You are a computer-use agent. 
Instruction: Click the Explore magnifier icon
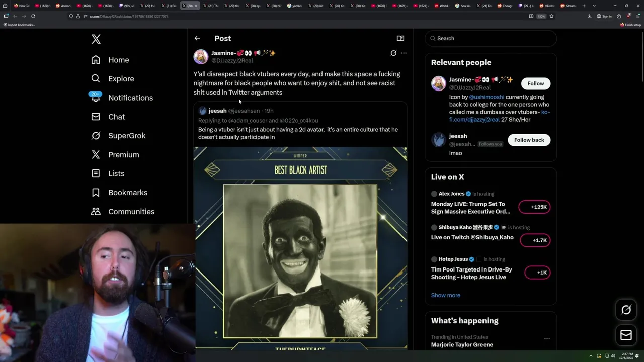pos(96,79)
